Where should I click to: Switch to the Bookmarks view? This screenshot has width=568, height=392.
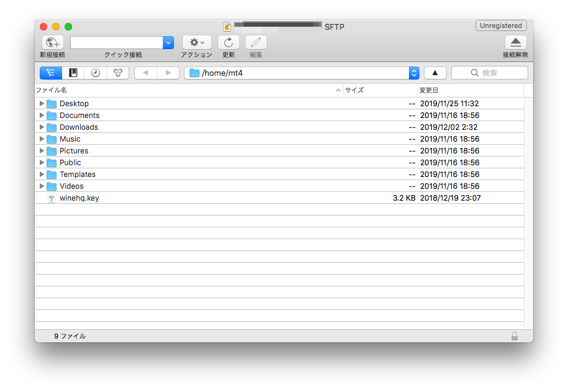click(x=73, y=73)
